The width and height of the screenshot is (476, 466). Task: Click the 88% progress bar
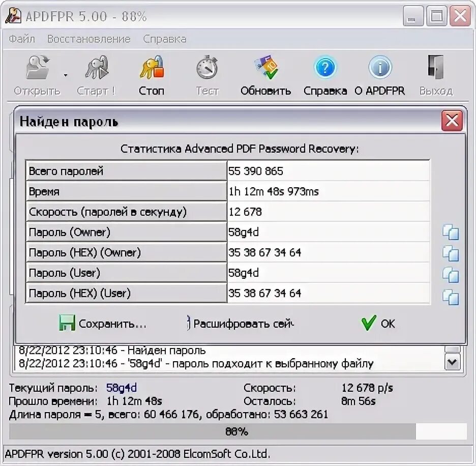(x=237, y=431)
